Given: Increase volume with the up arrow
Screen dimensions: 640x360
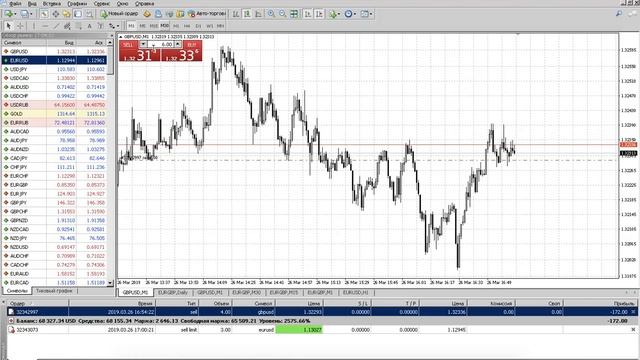Looking at the screenshot, I should 178,44.
